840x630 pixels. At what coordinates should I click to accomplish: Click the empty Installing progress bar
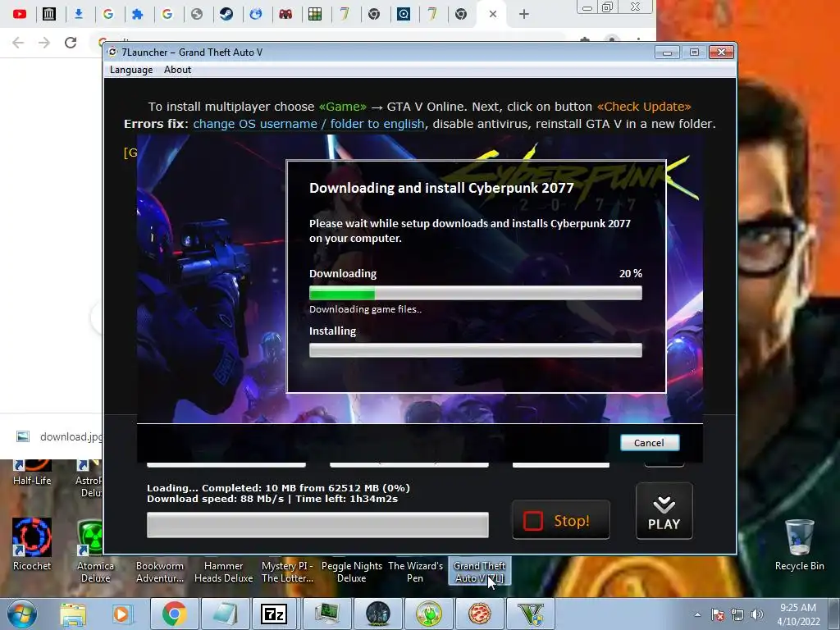(x=475, y=350)
